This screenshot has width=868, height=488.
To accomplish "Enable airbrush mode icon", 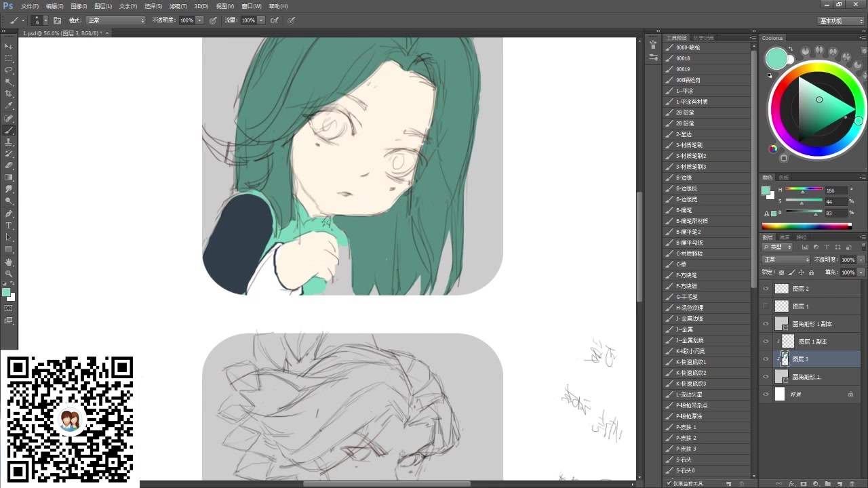I will 275,20.
